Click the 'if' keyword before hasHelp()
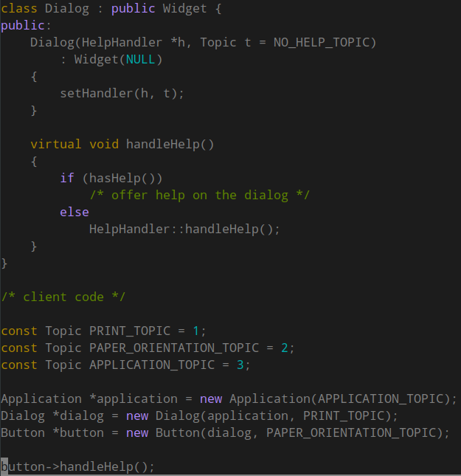461x476 pixels. 67,178
